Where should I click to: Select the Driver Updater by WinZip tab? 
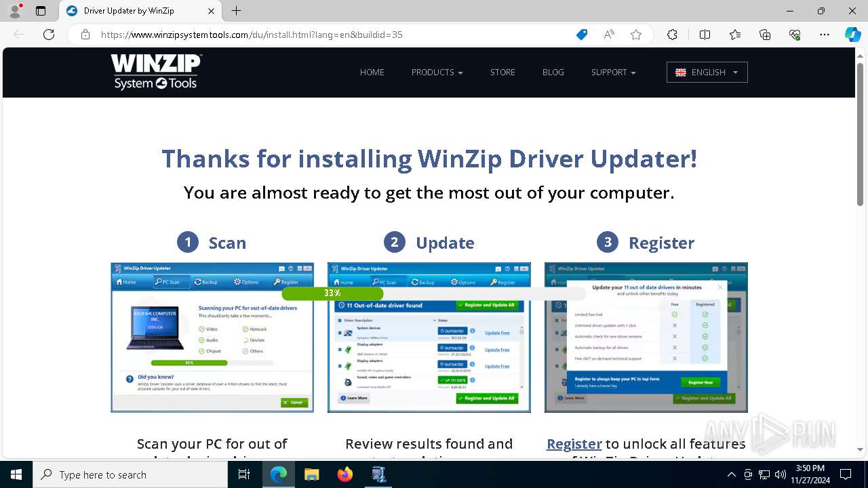141,11
